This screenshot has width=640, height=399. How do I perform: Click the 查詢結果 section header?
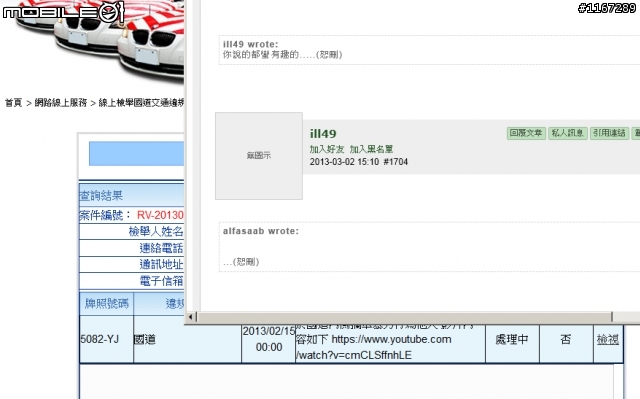pos(131,195)
